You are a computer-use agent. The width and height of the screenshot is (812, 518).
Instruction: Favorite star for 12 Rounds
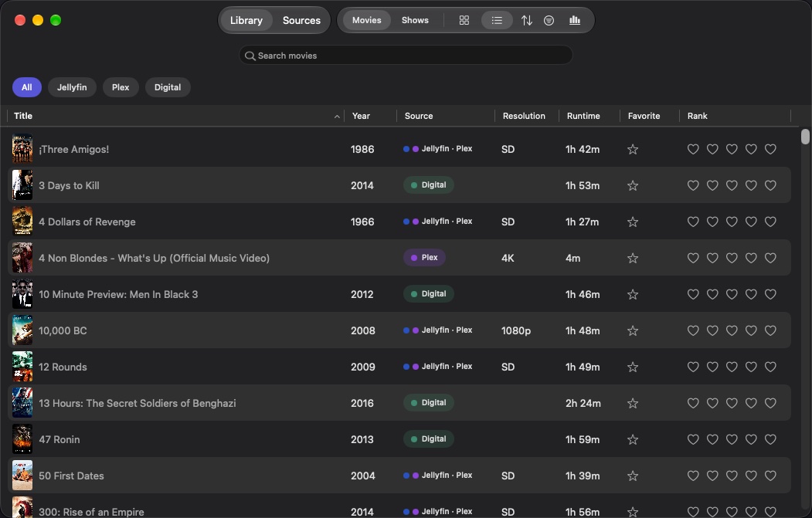(633, 367)
